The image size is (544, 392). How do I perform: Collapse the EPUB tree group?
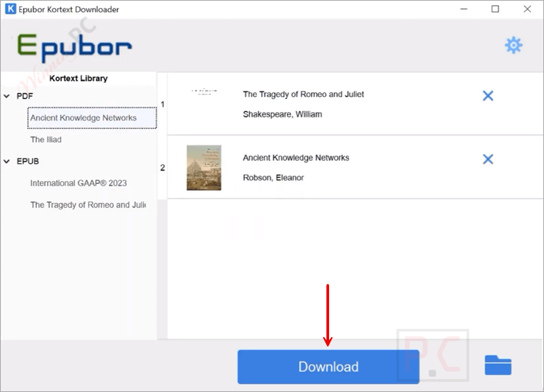(x=7, y=162)
